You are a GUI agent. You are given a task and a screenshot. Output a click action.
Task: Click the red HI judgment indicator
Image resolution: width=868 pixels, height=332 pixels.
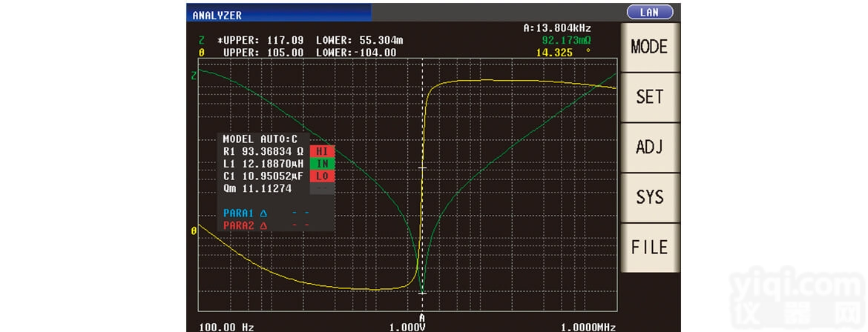point(322,151)
